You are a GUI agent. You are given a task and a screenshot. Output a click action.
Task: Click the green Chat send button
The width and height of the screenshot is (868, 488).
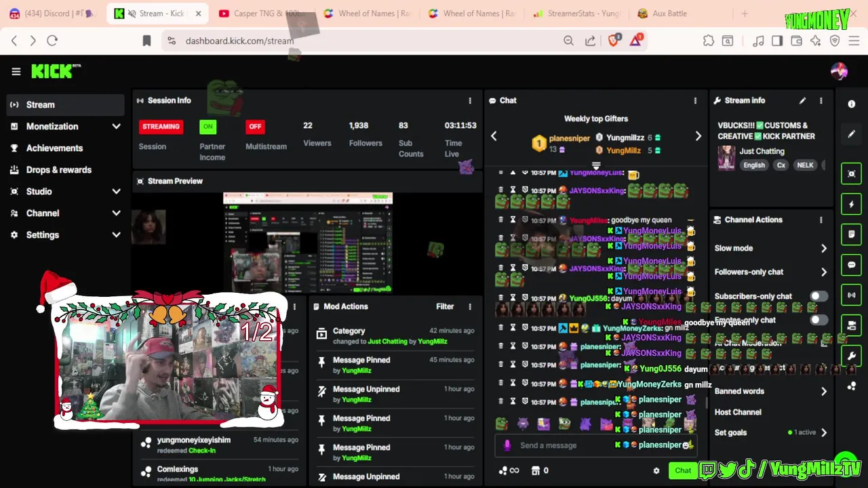(x=682, y=470)
